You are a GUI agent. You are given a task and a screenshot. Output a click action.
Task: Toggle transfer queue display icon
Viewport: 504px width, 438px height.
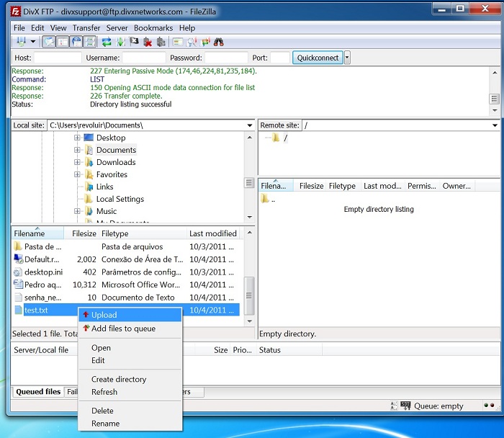tap(90, 42)
